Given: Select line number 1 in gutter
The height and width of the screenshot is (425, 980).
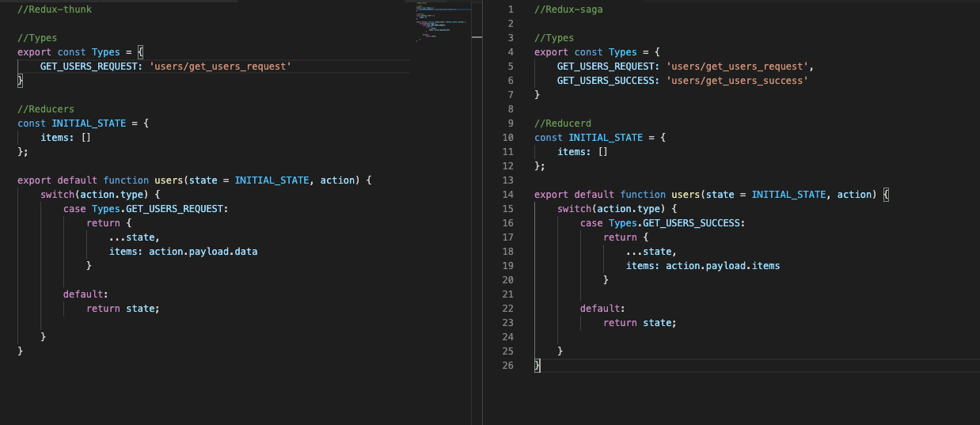Looking at the screenshot, I should tap(511, 9).
